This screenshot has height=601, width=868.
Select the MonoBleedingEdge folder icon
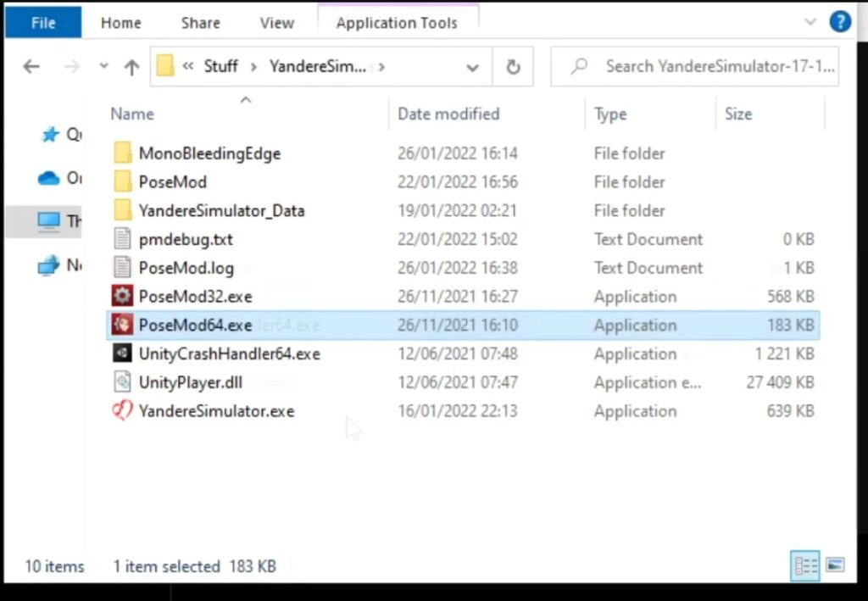123,153
